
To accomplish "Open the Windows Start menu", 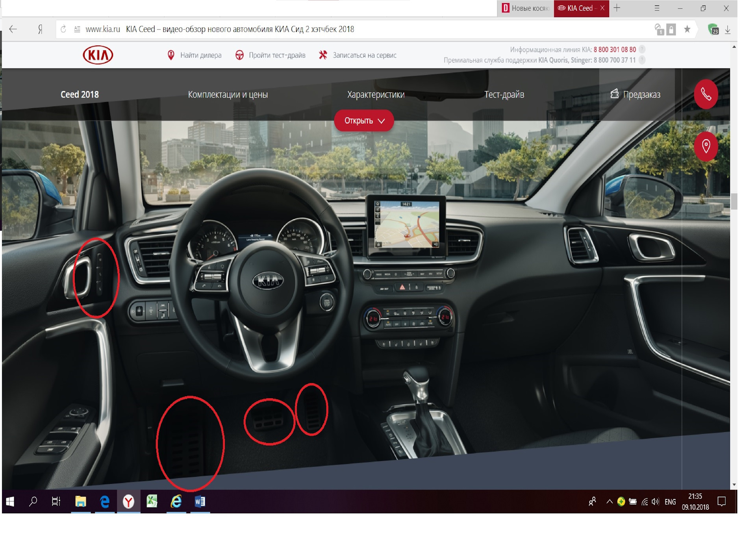I will coord(10,501).
